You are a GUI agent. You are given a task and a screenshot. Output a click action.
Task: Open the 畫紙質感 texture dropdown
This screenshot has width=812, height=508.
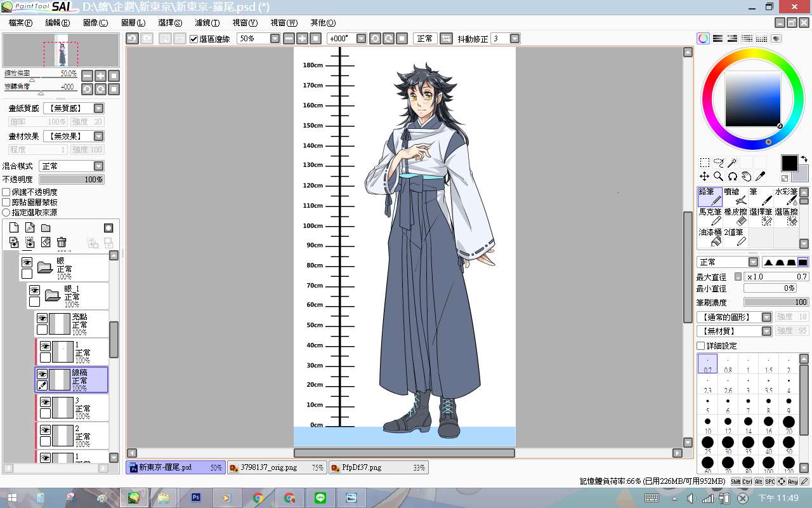[x=99, y=109]
